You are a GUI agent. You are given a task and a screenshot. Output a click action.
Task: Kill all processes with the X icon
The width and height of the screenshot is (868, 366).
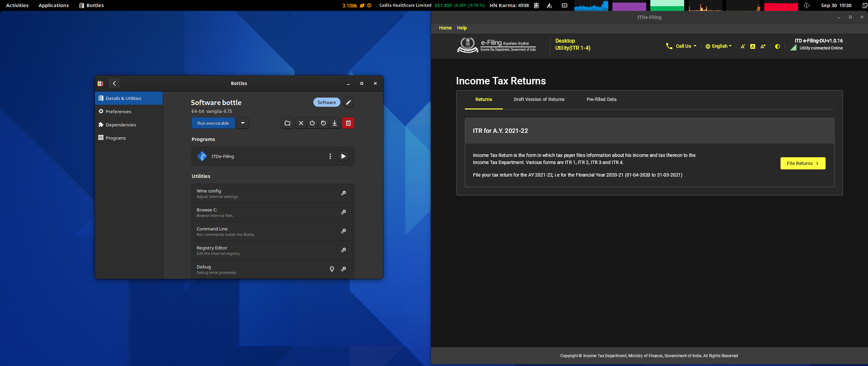[x=301, y=123]
